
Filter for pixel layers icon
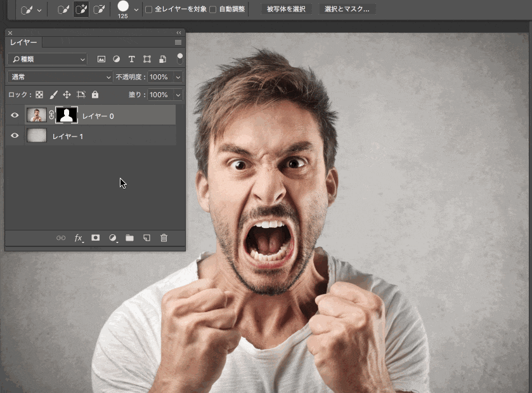101,59
